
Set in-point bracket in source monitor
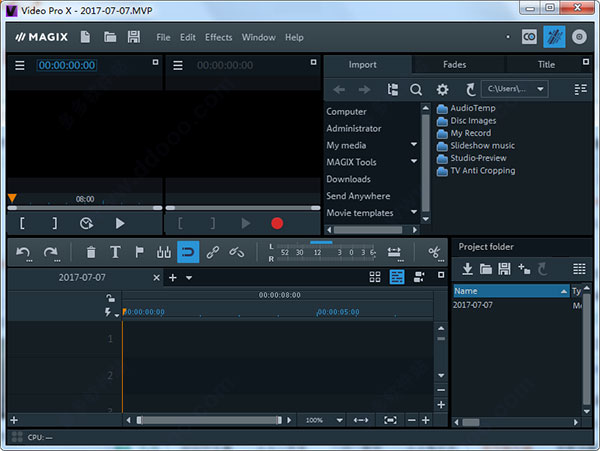pyautogui.click(x=22, y=223)
